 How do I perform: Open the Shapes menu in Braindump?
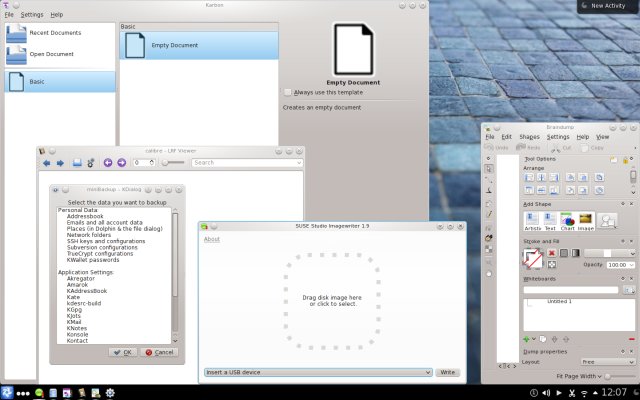tap(529, 136)
